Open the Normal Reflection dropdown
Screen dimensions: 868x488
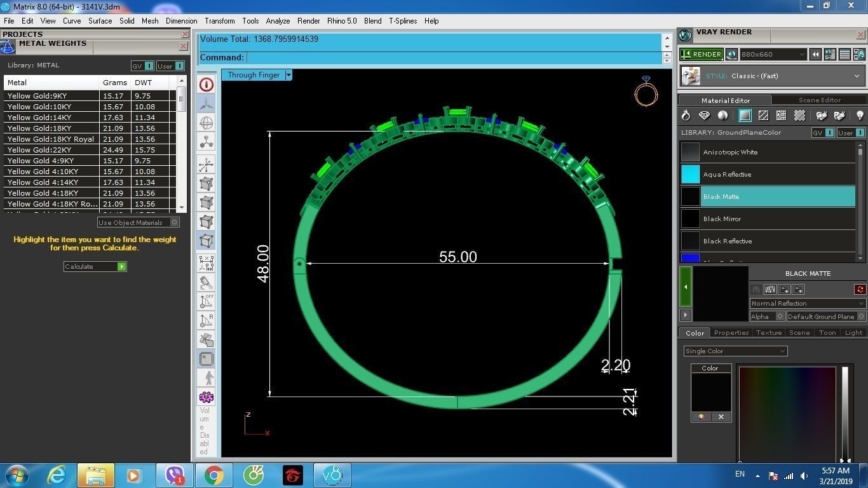click(x=808, y=303)
